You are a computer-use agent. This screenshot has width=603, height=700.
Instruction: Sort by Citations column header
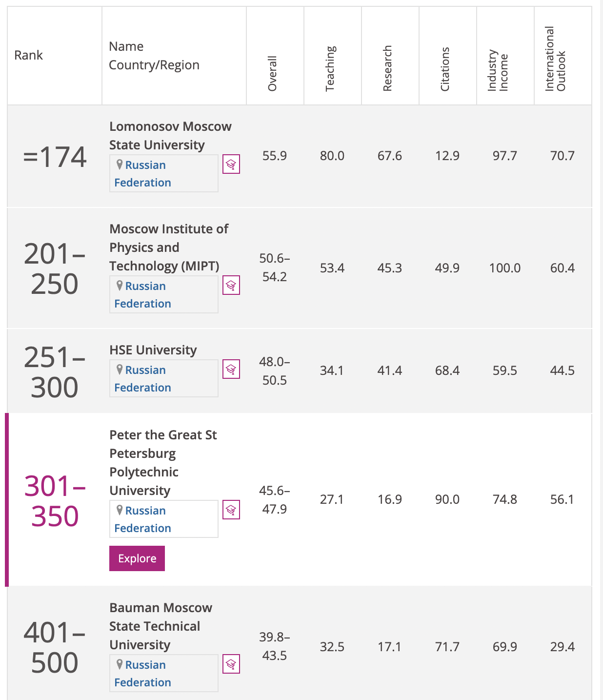pos(445,69)
